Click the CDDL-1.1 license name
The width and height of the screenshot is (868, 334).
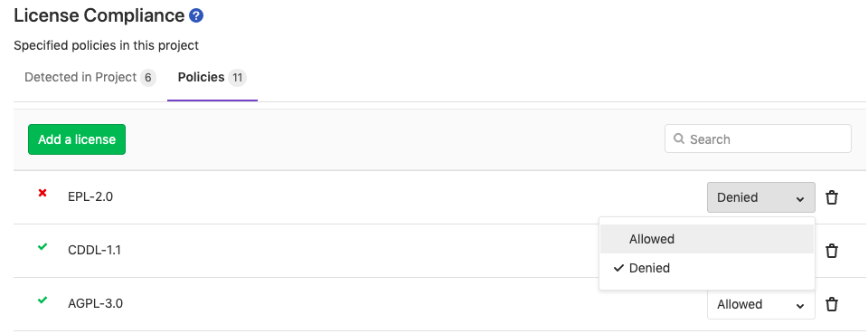(x=94, y=251)
